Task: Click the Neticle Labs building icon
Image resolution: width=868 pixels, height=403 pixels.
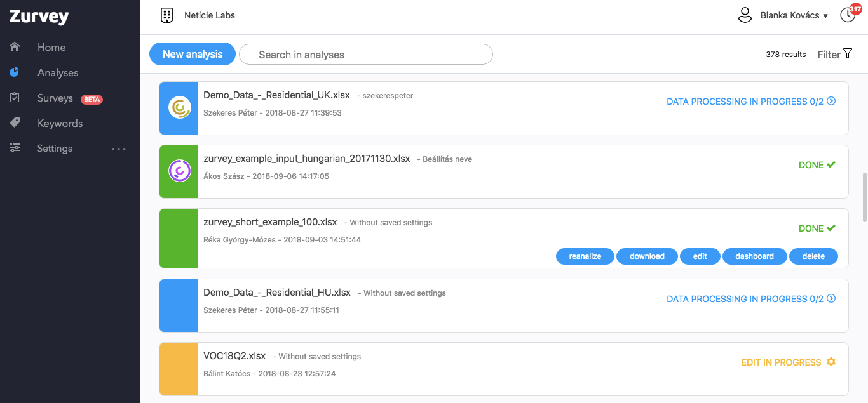Action: click(166, 15)
